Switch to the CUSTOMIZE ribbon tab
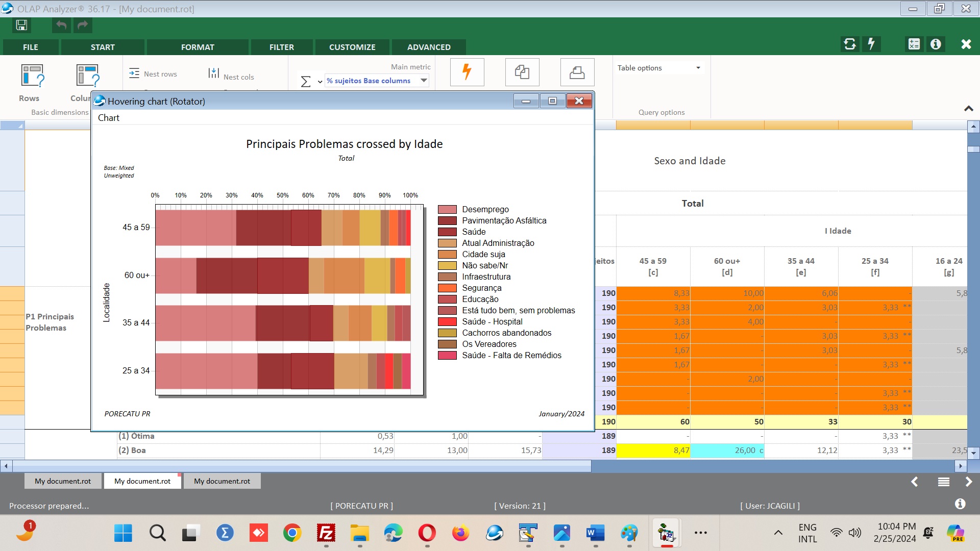This screenshot has width=980, height=551. pyautogui.click(x=352, y=47)
